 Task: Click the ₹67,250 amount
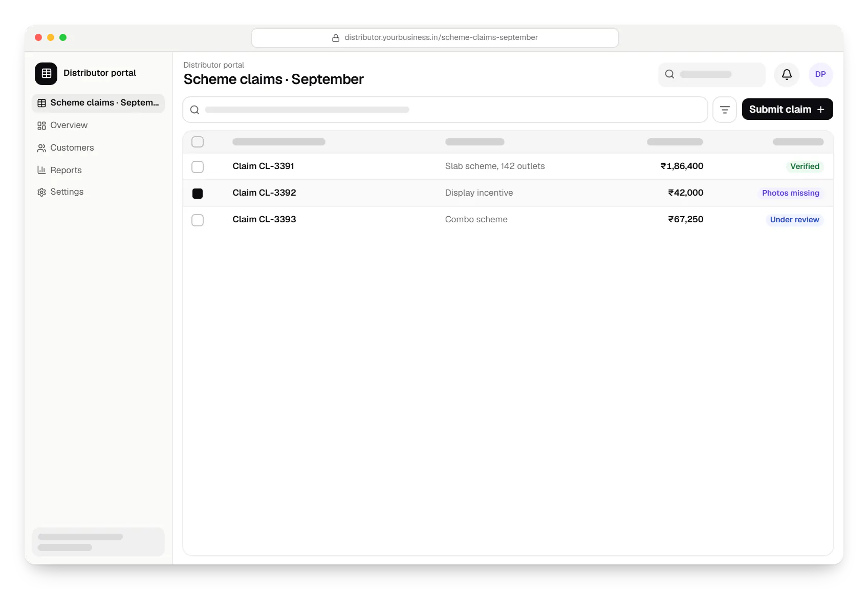pyautogui.click(x=685, y=219)
